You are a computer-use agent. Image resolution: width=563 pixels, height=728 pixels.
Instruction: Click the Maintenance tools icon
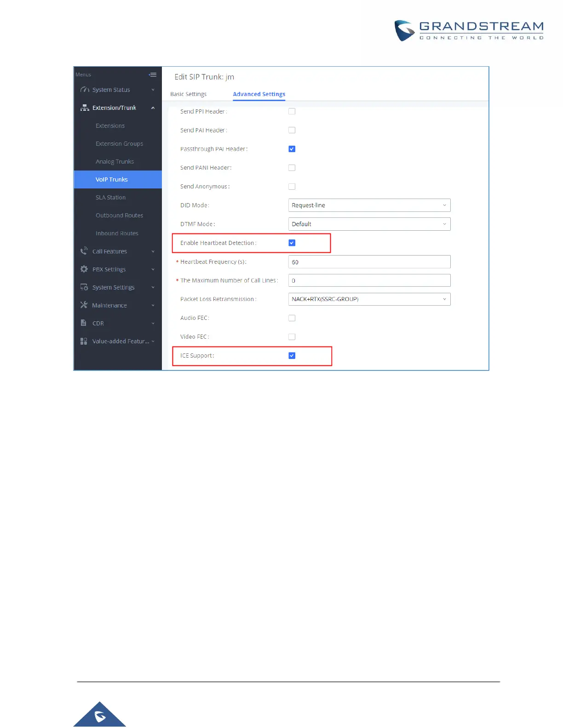[84, 305]
